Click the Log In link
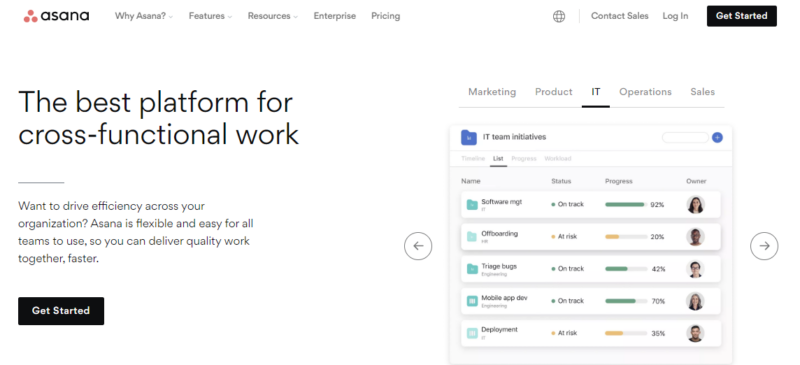 coord(675,16)
